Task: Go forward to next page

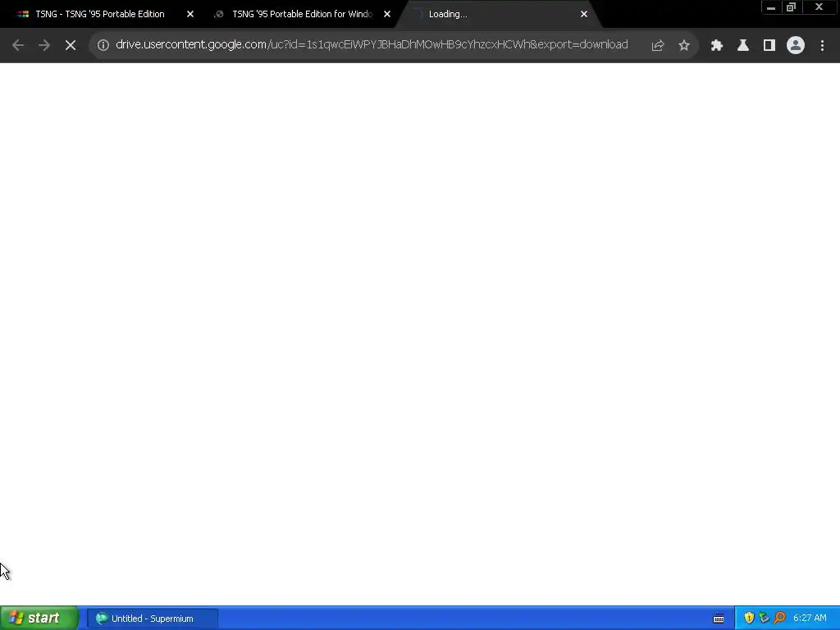Action: [x=44, y=46]
